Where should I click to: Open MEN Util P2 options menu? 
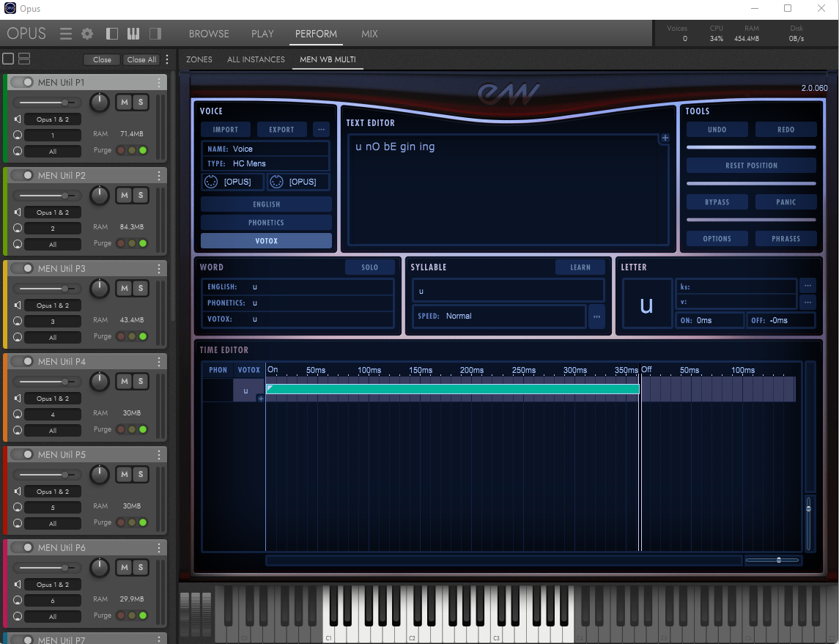pos(159,175)
